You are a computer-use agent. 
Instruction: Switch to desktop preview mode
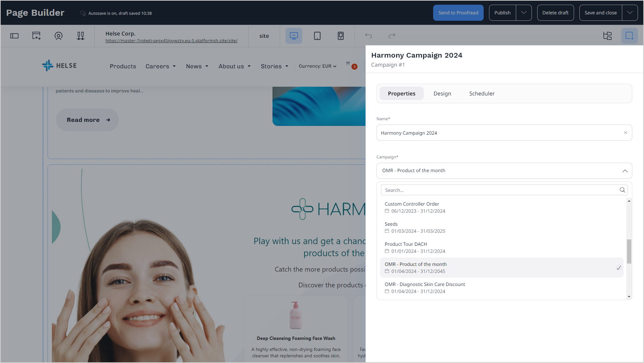tap(294, 36)
